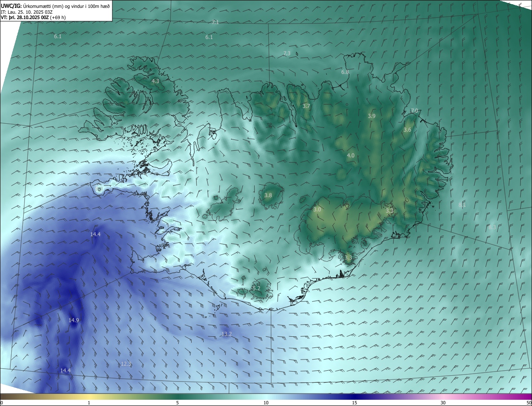Click the 3.6 value label
This screenshot has height=406, width=532.
click(407, 130)
